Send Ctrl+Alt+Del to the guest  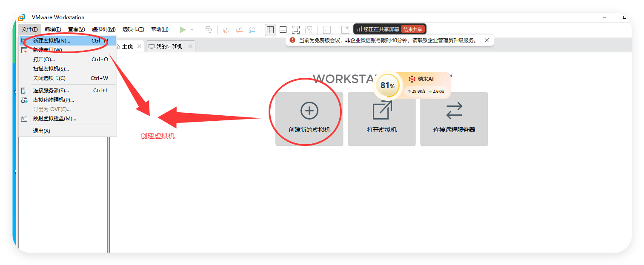tap(208, 29)
